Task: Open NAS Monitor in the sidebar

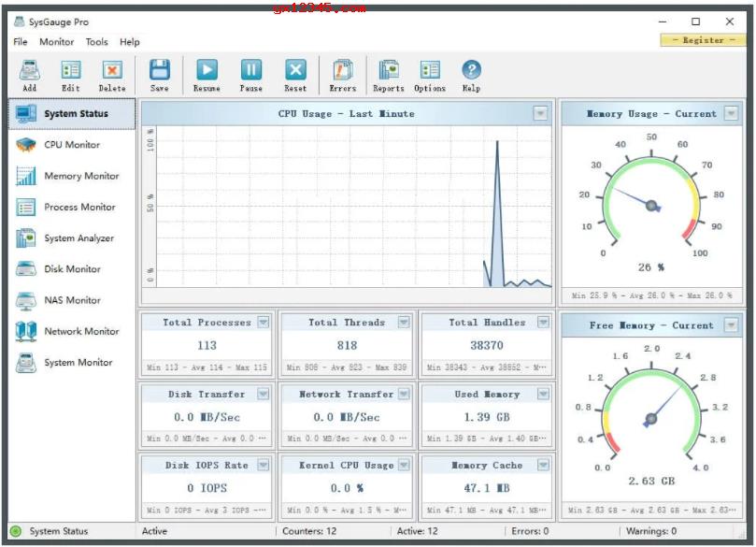Action: [72, 300]
